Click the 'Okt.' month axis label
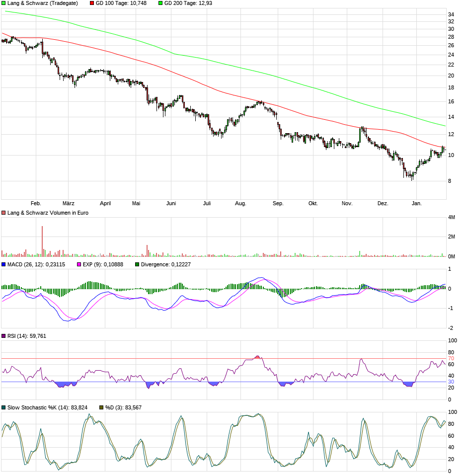Screen dimensions: 467x476 pos(313,204)
